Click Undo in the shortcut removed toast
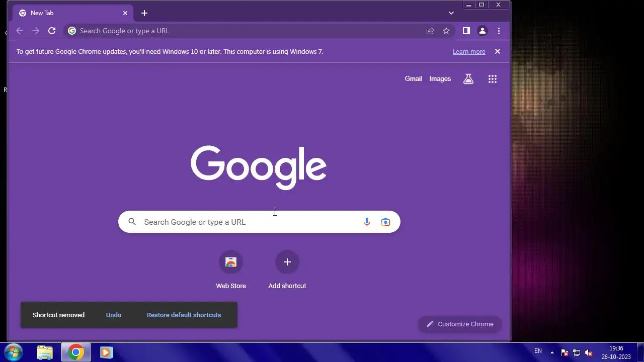The image size is (644, 362). (x=114, y=315)
